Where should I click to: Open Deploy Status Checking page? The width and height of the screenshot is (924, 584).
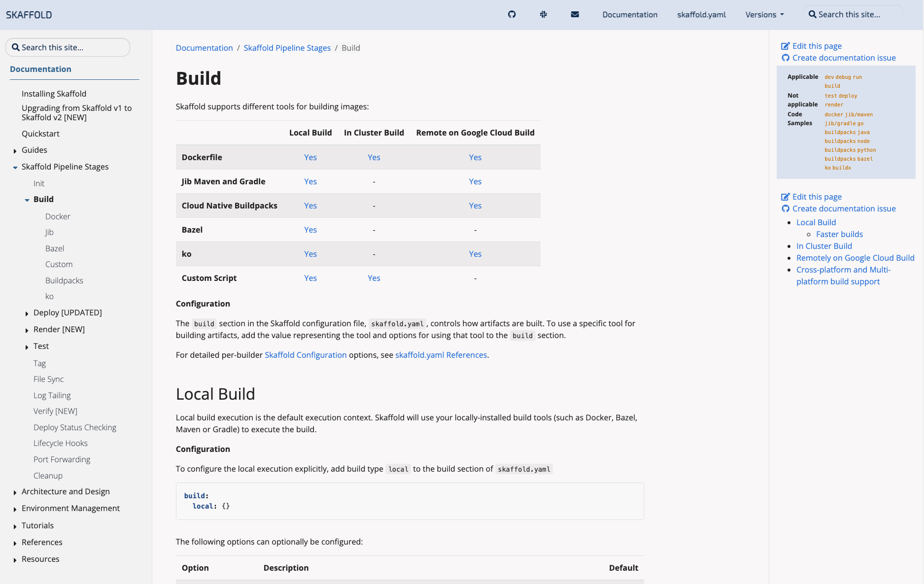(x=75, y=427)
